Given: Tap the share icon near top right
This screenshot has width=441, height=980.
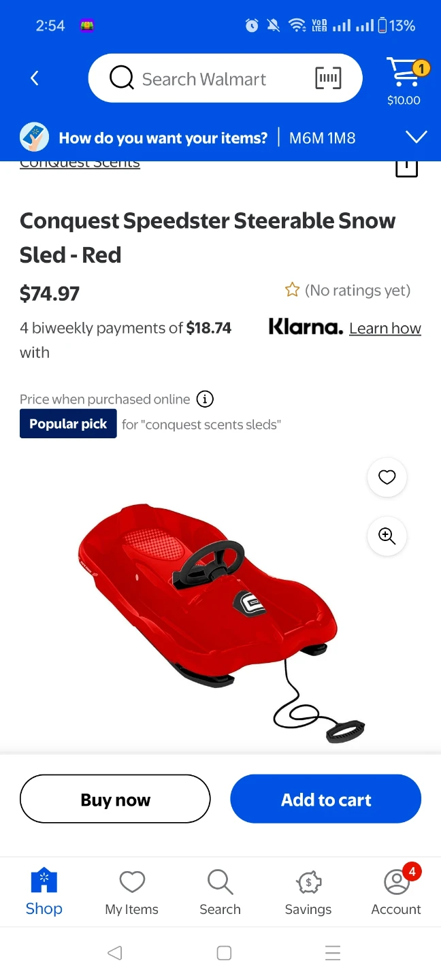Looking at the screenshot, I should coord(406,167).
